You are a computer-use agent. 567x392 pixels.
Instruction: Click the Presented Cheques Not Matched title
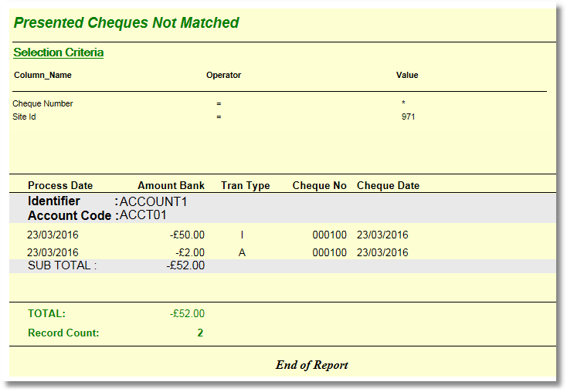click(126, 23)
